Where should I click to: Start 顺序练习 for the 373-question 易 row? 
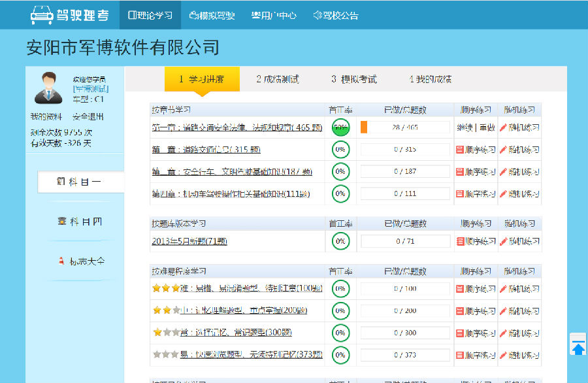coord(476,356)
